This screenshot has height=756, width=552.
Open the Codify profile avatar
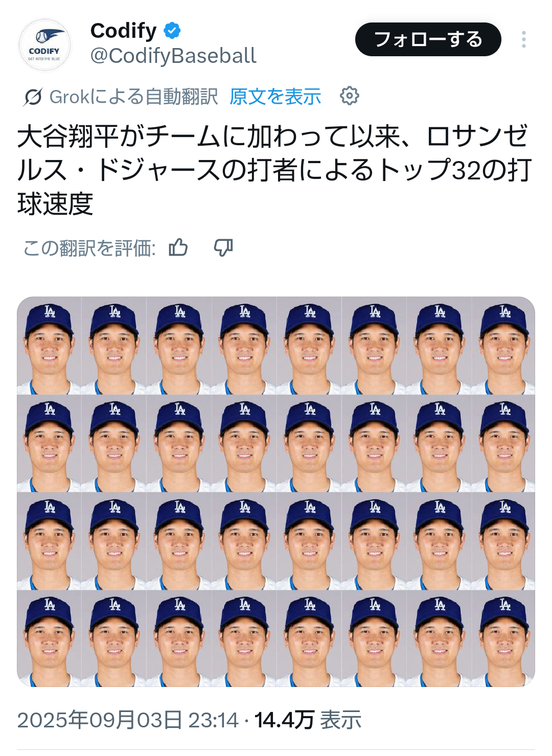(x=44, y=45)
